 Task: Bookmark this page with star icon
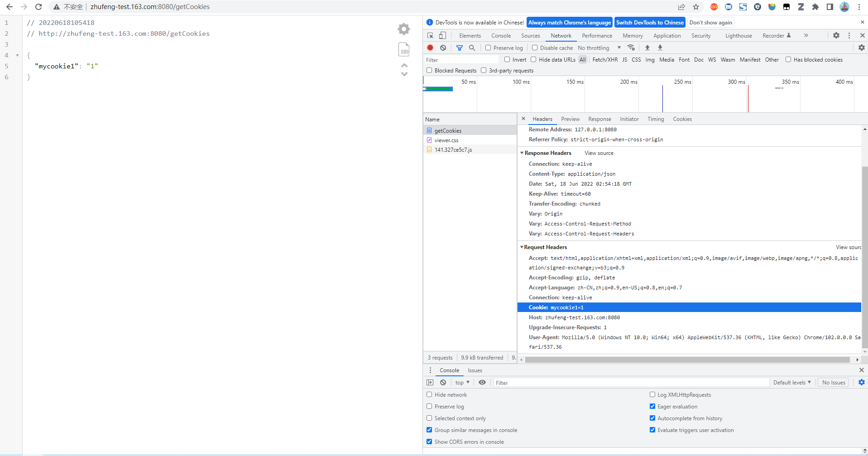pos(696,7)
